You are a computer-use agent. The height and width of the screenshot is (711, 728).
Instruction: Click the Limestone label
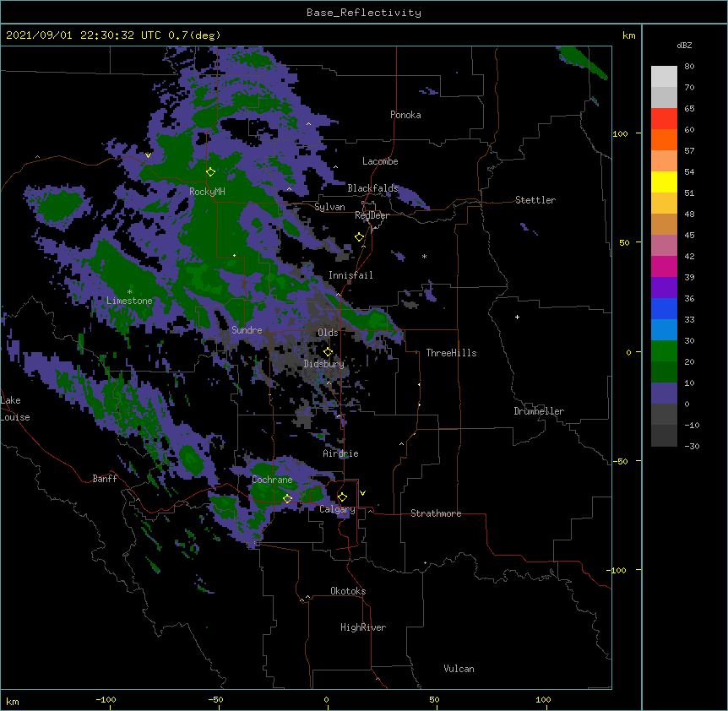coord(129,301)
